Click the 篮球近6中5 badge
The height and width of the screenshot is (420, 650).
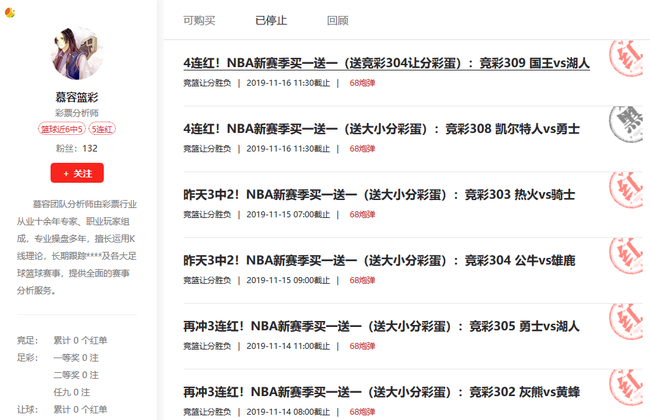coord(62,129)
